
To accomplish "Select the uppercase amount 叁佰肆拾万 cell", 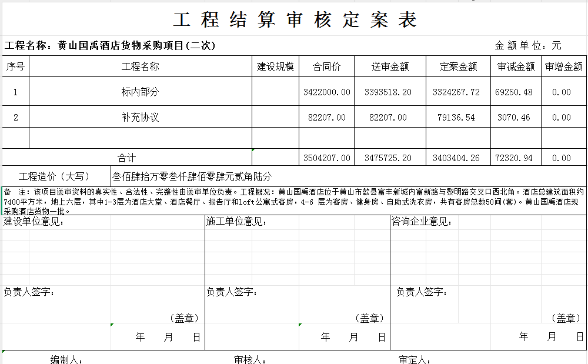I will tap(192, 176).
